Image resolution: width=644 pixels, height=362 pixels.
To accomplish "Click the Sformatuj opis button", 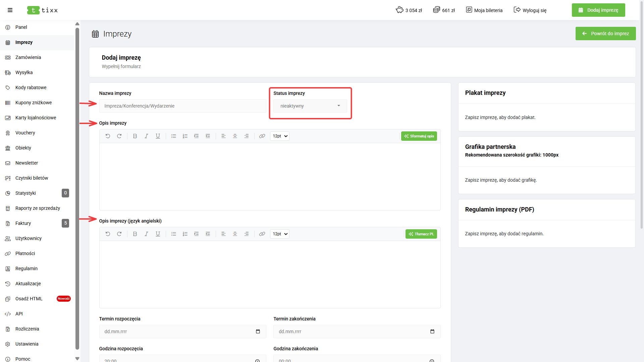I will coord(419,136).
